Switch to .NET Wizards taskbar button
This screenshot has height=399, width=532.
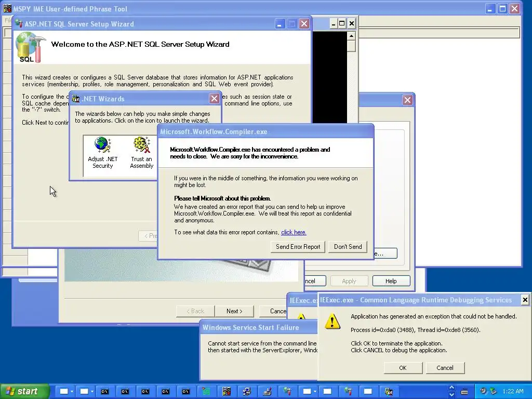tap(389, 392)
